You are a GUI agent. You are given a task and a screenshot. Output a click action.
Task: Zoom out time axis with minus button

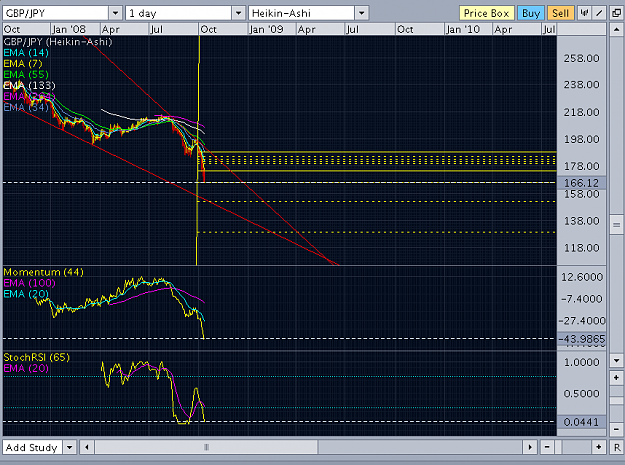click(547, 447)
